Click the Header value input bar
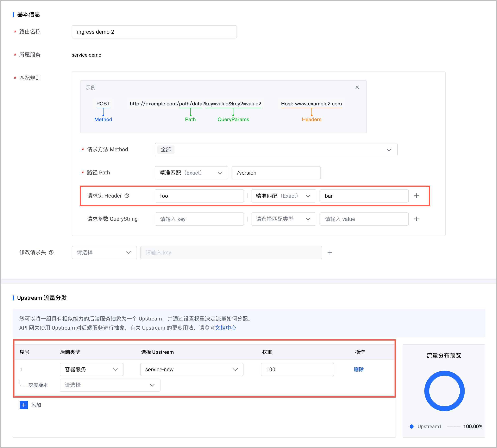The image size is (497, 448). 364,196
